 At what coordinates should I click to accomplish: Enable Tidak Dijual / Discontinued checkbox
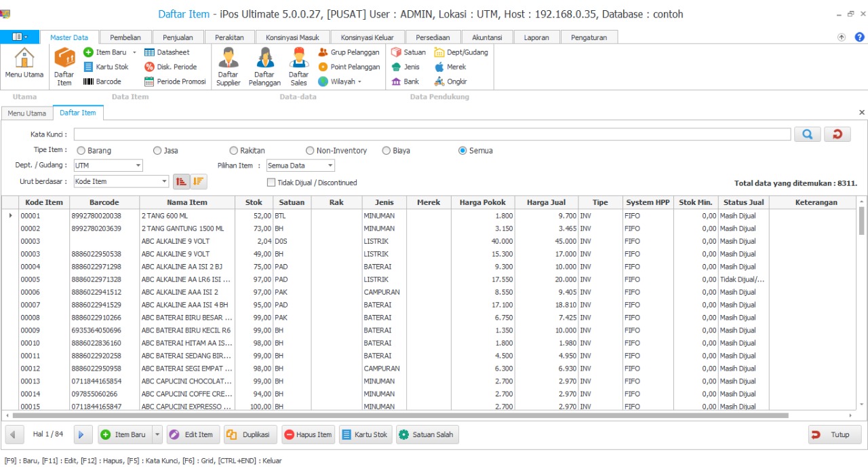(x=271, y=183)
